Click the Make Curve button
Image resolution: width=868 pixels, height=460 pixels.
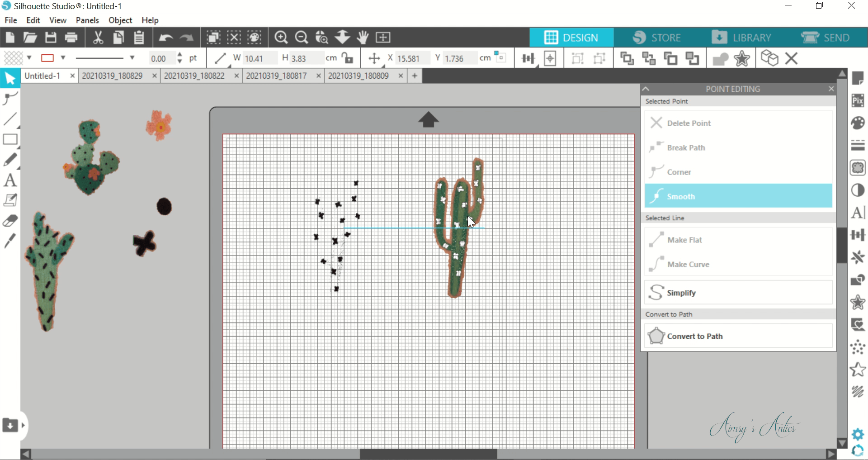click(738, 264)
